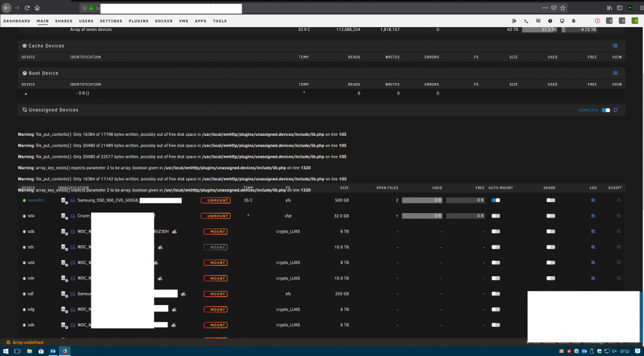Open the PLUGINS tab
This screenshot has height=356, width=644.
[x=139, y=21]
